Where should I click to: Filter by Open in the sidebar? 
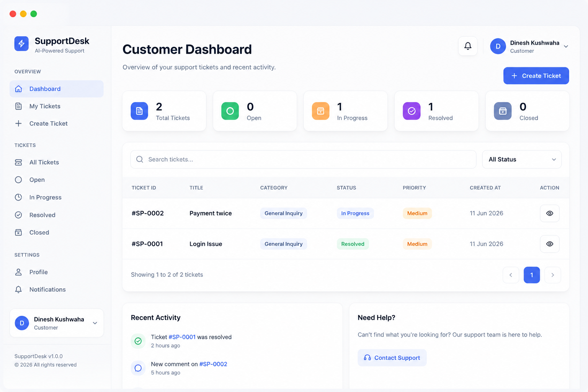click(57, 180)
